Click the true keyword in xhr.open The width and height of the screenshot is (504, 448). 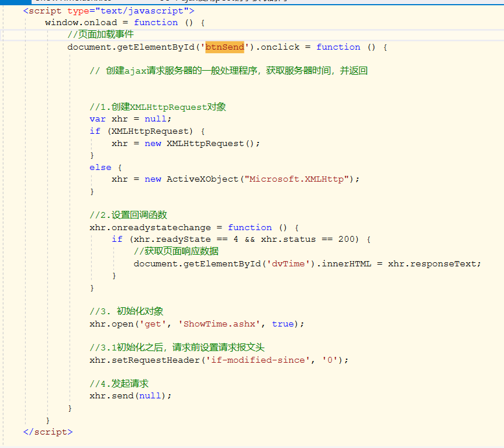pyautogui.click(x=283, y=324)
